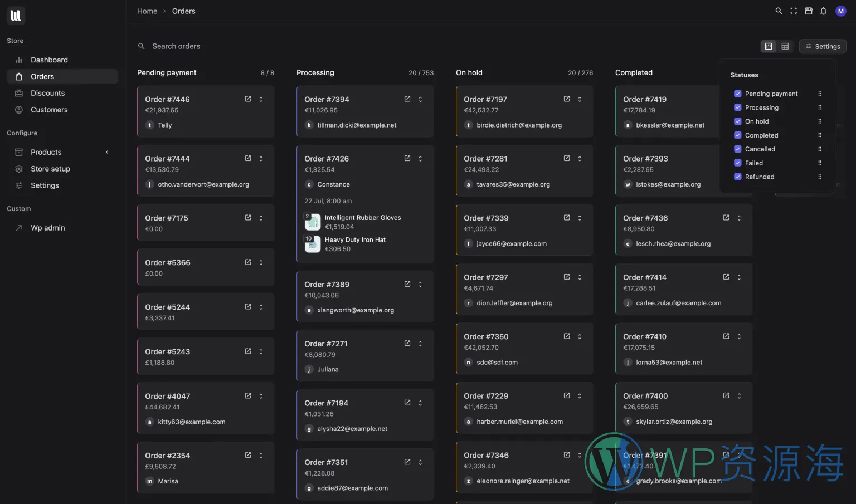
Task: Uncheck Cancelled status checkbox
Action: 738,149
